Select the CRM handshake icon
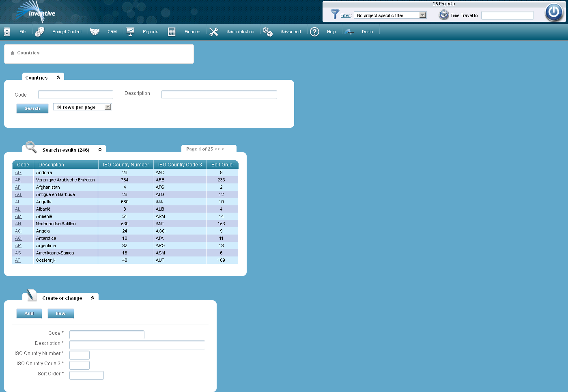The height and width of the screenshot is (392, 568). 95,31
